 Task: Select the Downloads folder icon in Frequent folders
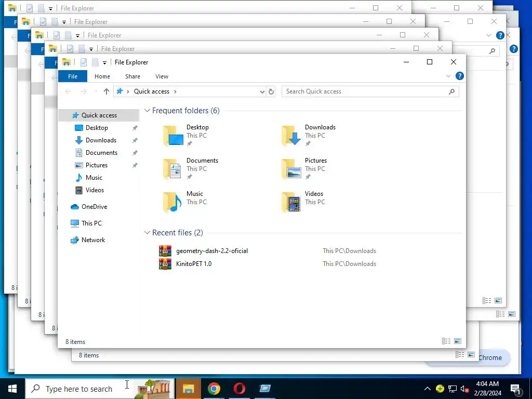(x=291, y=136)
